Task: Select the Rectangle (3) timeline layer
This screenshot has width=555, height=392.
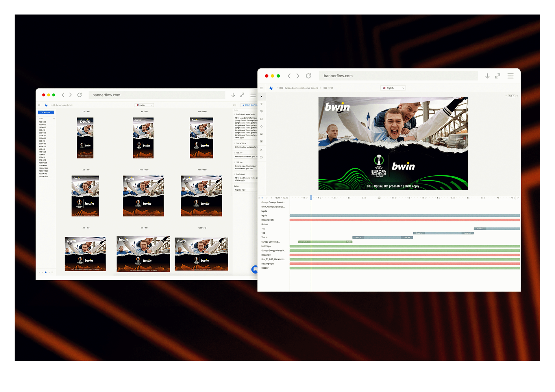Action: 268,220
